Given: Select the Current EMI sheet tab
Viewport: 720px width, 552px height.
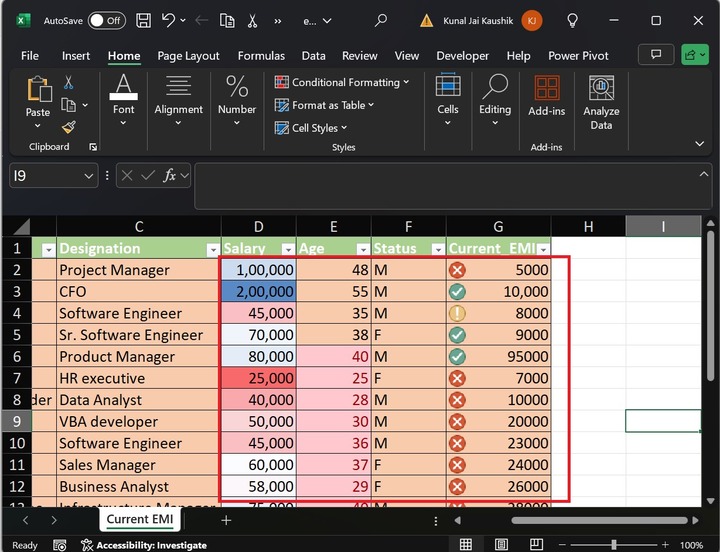Looking at the screenshot, I should (140, 519).
